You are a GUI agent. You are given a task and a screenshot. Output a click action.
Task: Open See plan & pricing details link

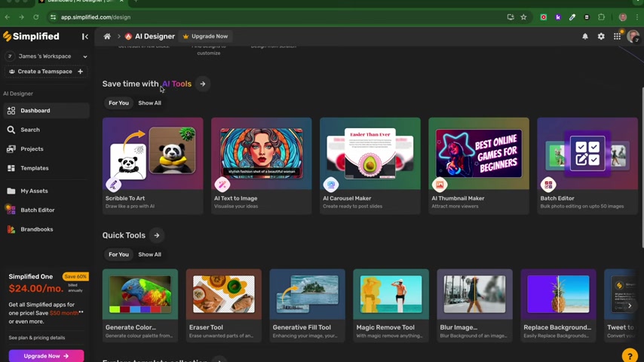pos(37,338)
